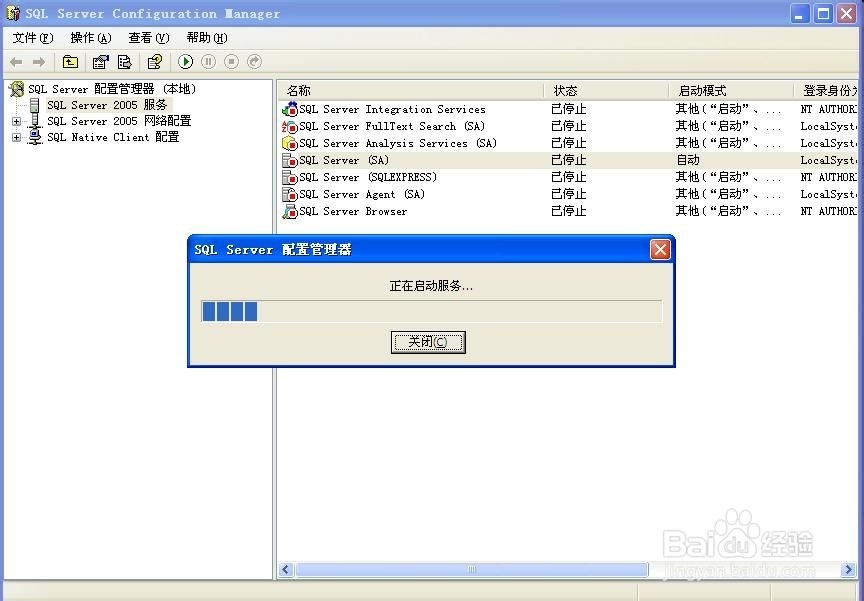864x601 pixels.
Task: Click the Help toolbar icon
Action: coord(155,62)
